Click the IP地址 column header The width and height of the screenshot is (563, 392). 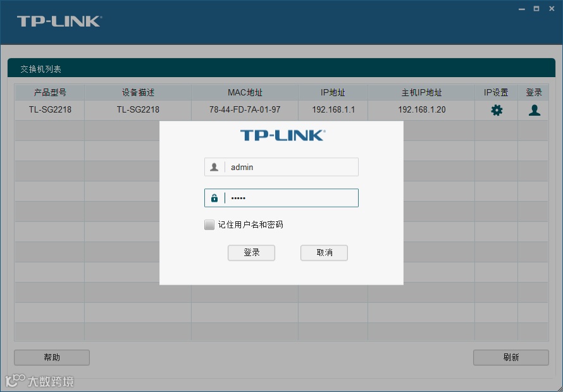click(x=333, y=92)
